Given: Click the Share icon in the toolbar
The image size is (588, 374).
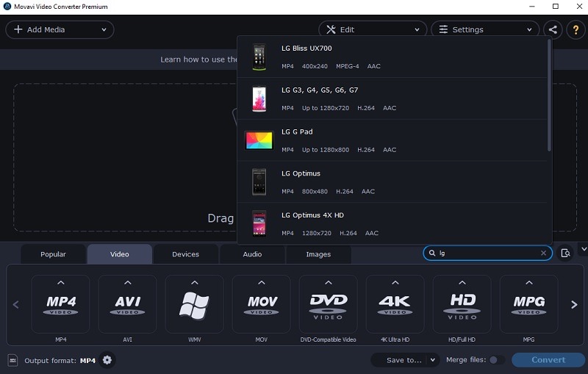Looking at the screenshot, I should tap(553, 29).
